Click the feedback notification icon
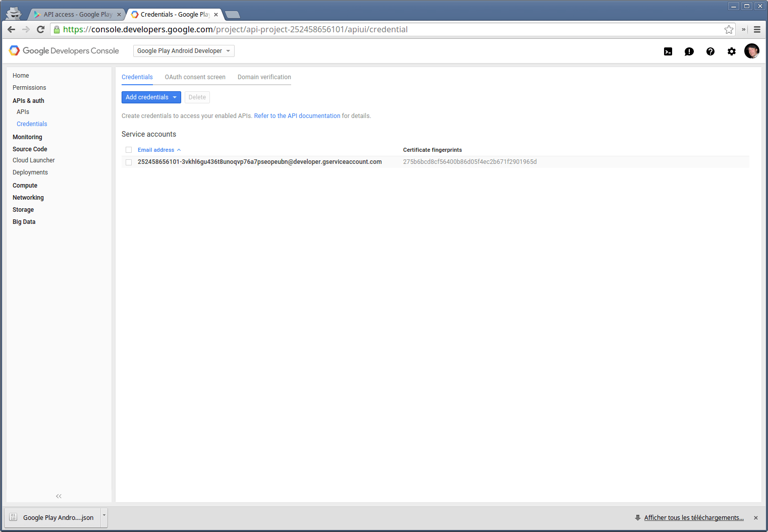The width and height of the screenshot is (768, 532). tap(689, 51)
